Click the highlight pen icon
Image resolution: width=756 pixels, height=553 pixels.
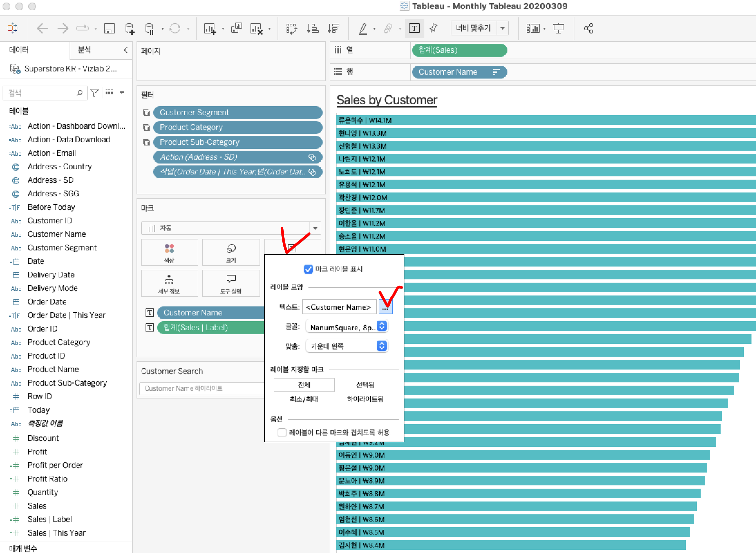pyautogui.click(x=363, y=28)
